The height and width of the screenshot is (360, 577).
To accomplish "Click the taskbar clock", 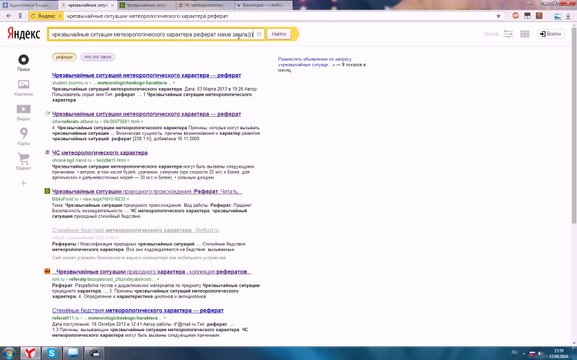I will pos(559,353).
